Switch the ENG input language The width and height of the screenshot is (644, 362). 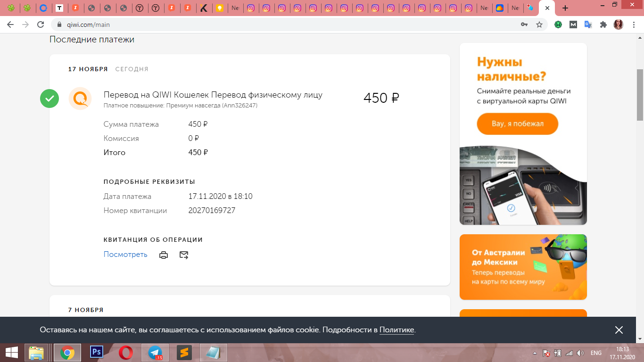coord(596,353)
